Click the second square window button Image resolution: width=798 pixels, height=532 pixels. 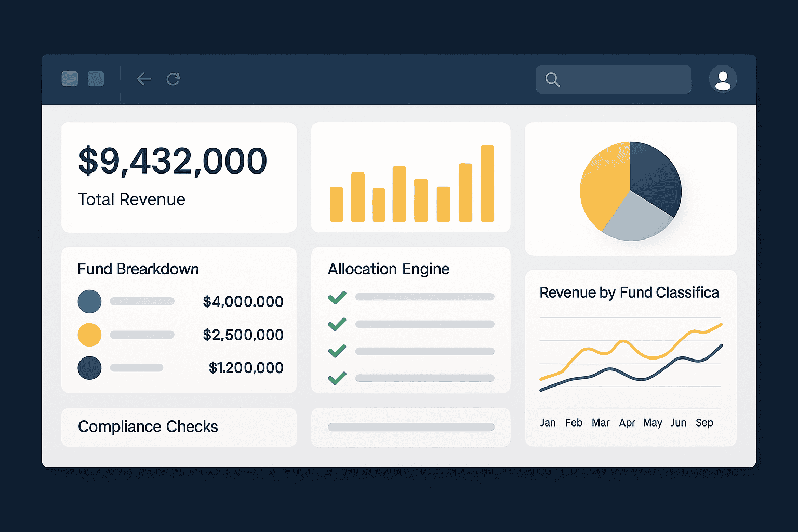point(96,79)
